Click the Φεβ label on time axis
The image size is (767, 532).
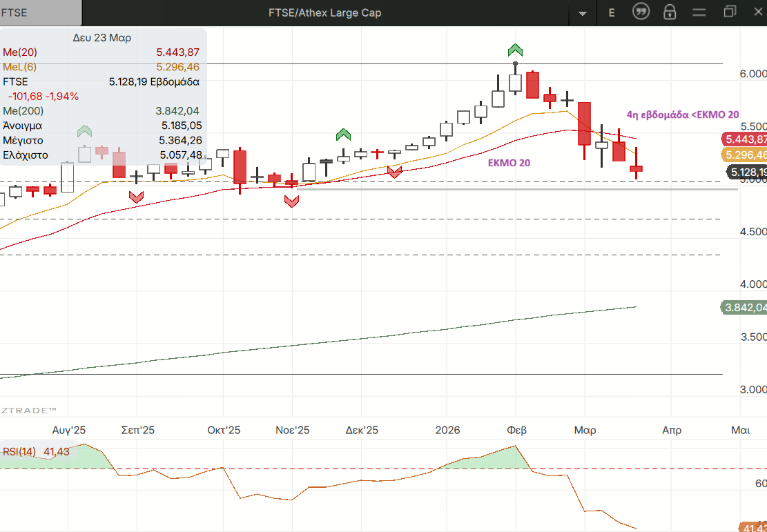(x=516, y=430)
